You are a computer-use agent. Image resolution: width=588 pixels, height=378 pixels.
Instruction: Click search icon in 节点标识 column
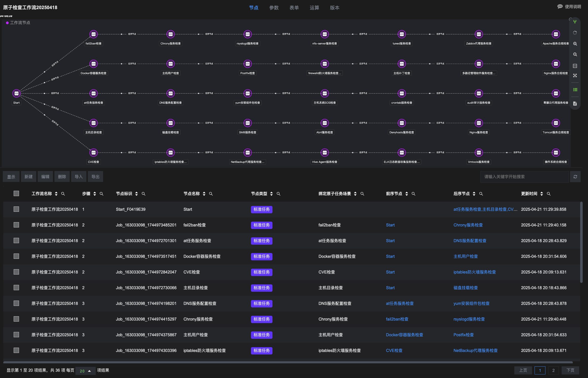(x=144, y=194)
